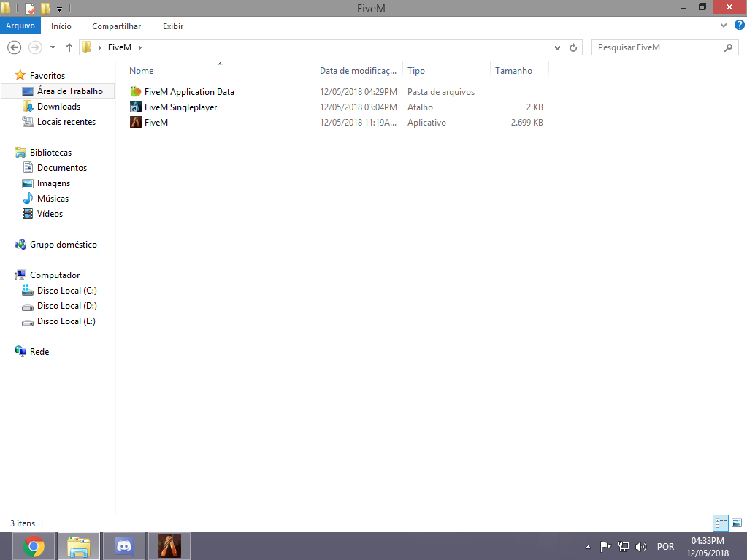Sort by Tamanho column header
This screenshot has width=747, height=560.
(513, 71)
